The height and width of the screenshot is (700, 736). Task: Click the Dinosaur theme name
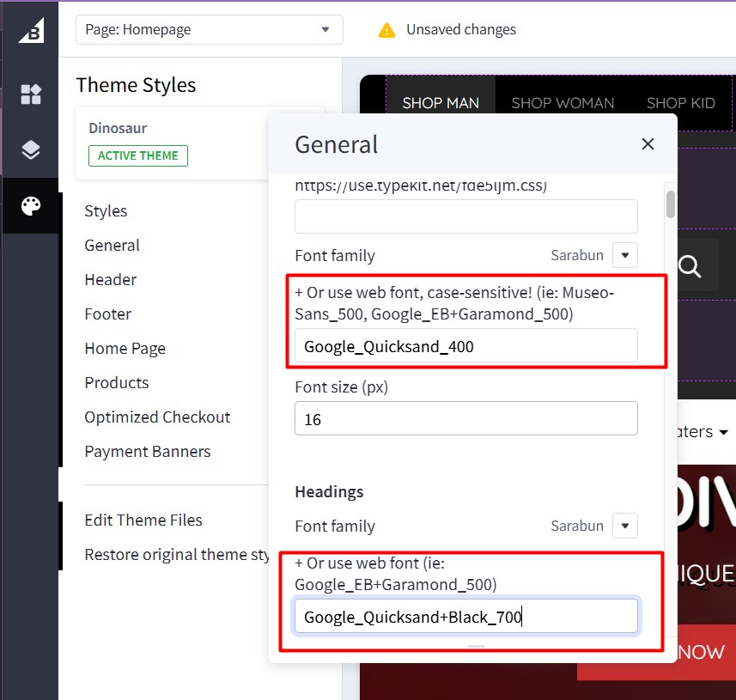(118, 128)
